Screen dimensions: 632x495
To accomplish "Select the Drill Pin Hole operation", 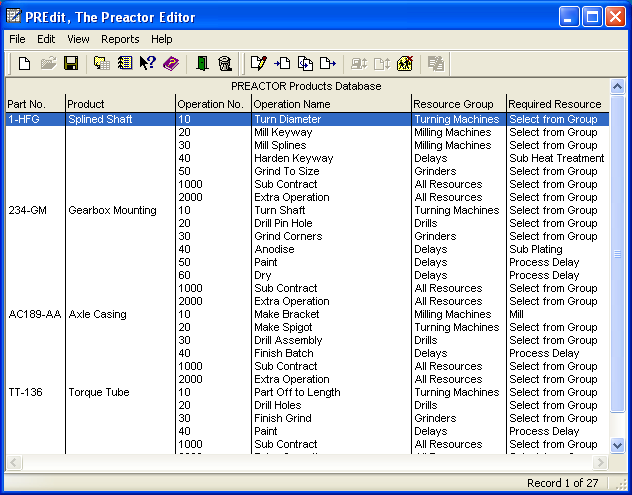I will [283, 223].
